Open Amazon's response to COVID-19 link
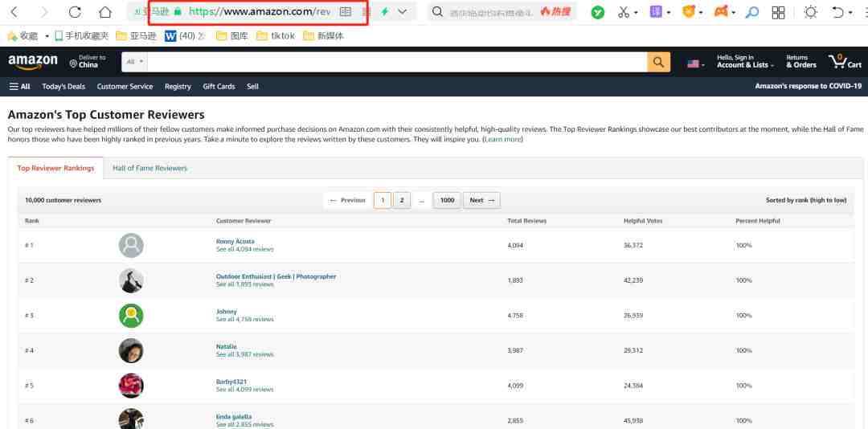 809,86
